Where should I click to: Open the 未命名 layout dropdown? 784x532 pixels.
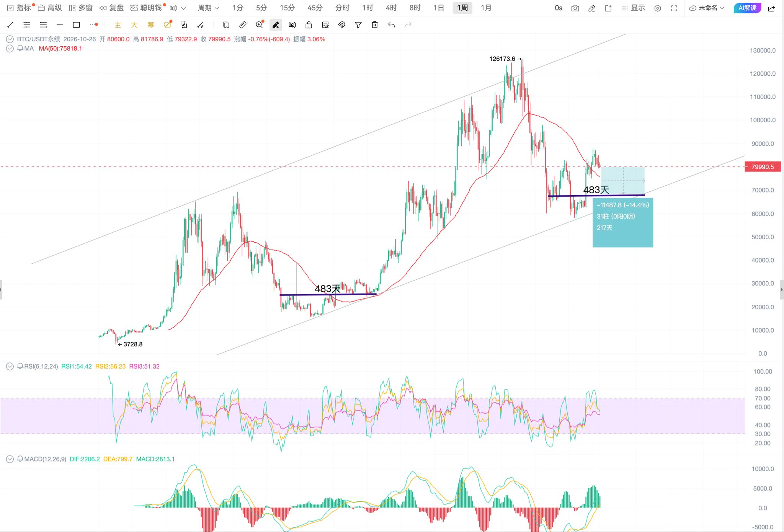[x=707, y=8]
